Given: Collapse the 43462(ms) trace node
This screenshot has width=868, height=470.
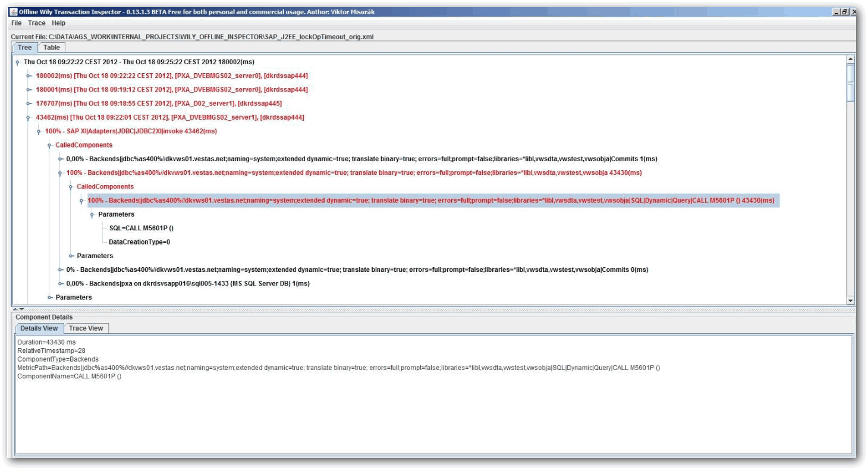Looking at the screenshot, I should 29,117.
